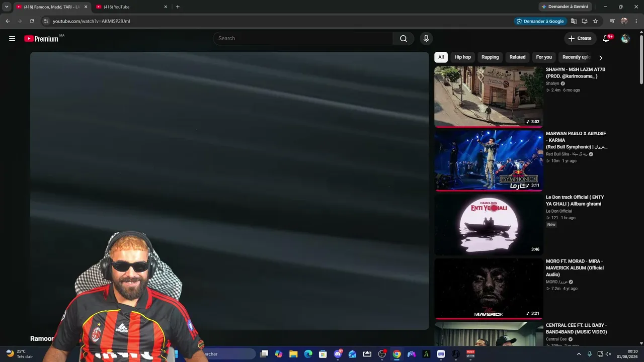The height and width of the screenshot is (362, 644).
Task: Bookmark this page with the star
Action: click(596, 21)
